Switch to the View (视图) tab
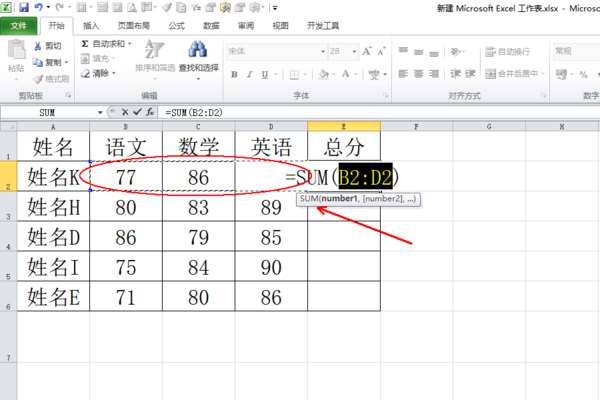 pos(280,26)
